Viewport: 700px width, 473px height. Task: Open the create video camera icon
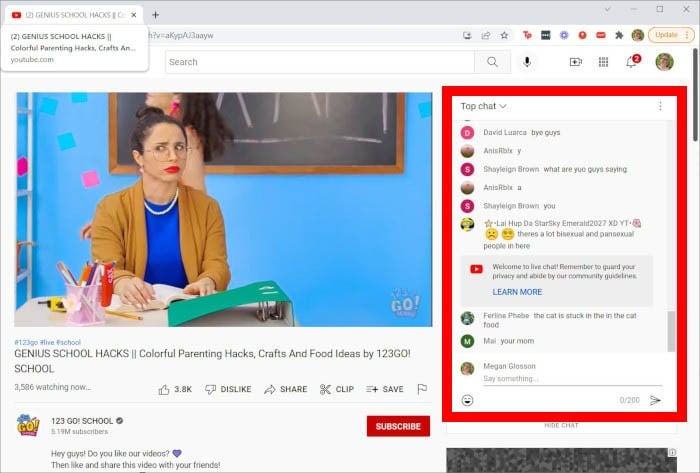point(576,62)
